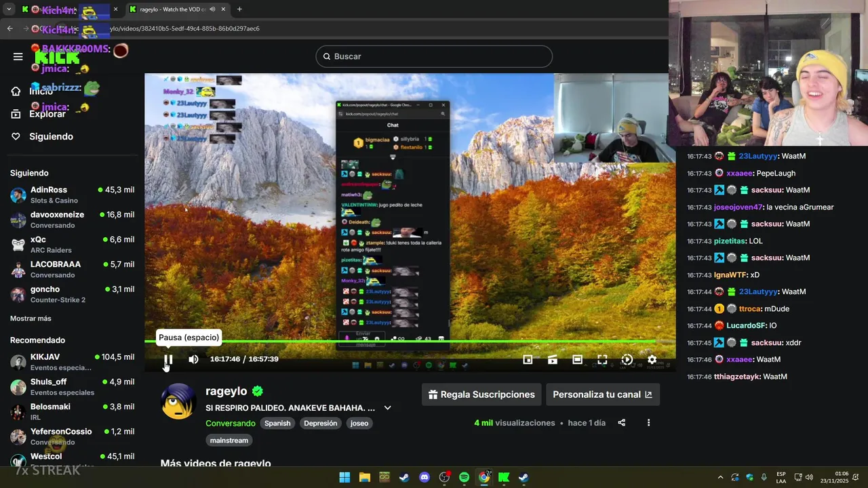Expand the stream title chevron

[x=387, y=408]
